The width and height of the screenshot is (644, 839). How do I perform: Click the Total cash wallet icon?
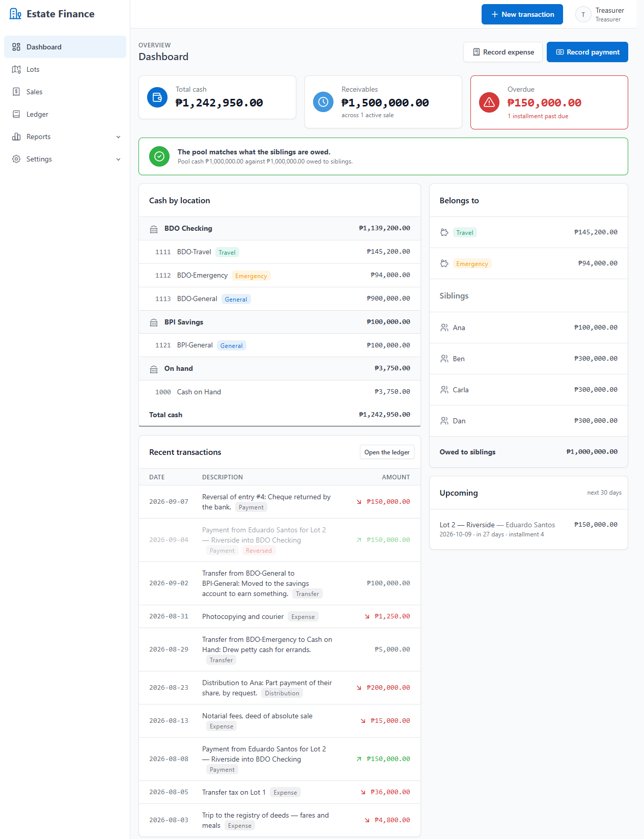click(157, 97)
